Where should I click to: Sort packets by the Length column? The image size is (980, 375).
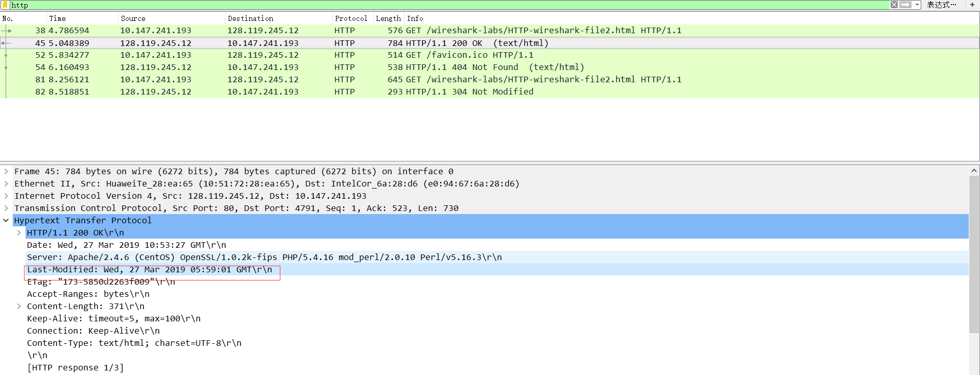pyautogui.click(x=388, y=18)
